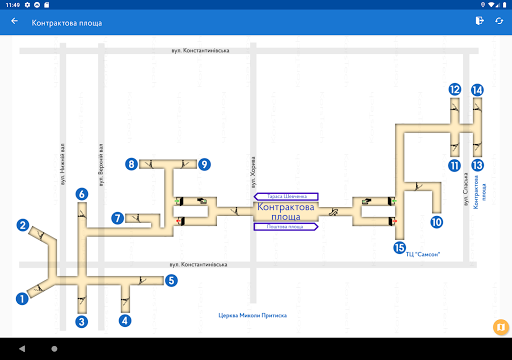Tap the Тараса Шевченка direction arrow
The height and width of the screenshot is (360, 512).
point(286,196)
